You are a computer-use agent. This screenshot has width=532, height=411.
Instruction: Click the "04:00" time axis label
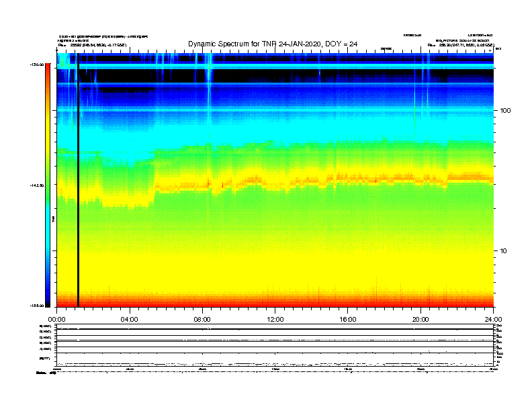[130, 320]
